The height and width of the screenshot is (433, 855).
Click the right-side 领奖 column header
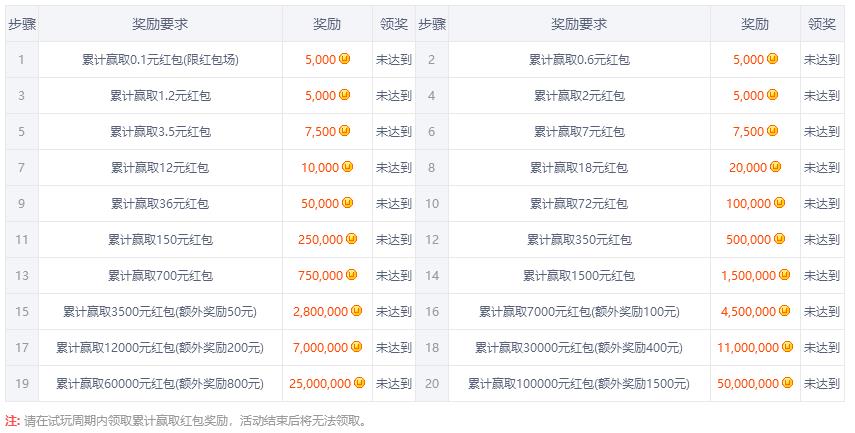[x=822, y=24]
